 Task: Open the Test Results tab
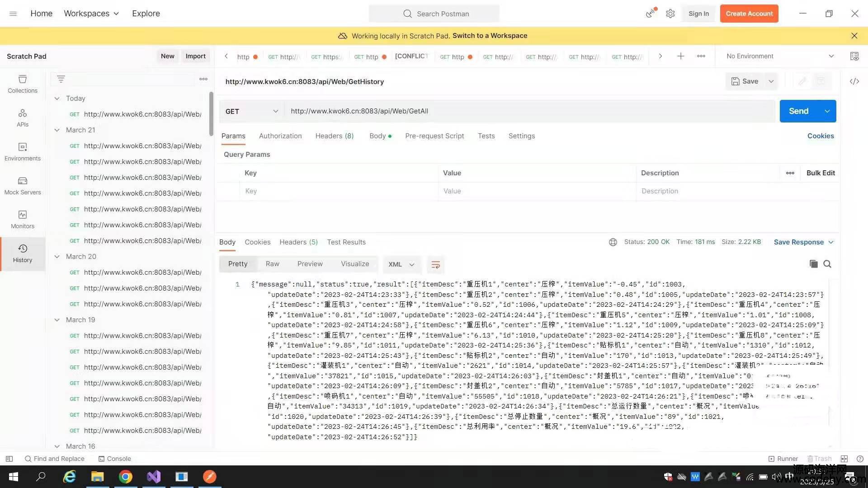(346, 242)
